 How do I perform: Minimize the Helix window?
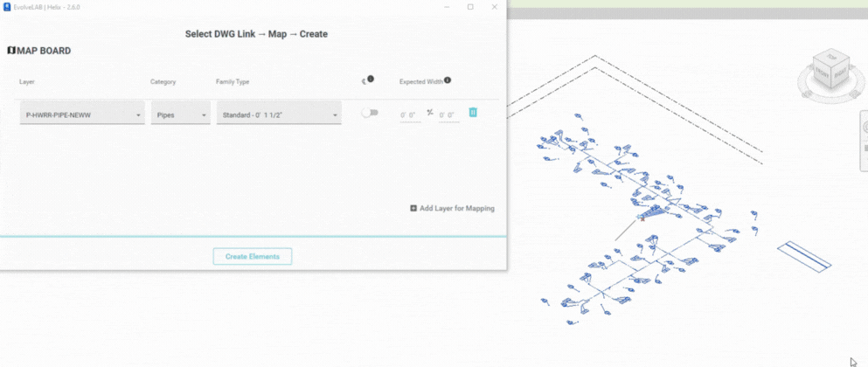coord(445,7)
